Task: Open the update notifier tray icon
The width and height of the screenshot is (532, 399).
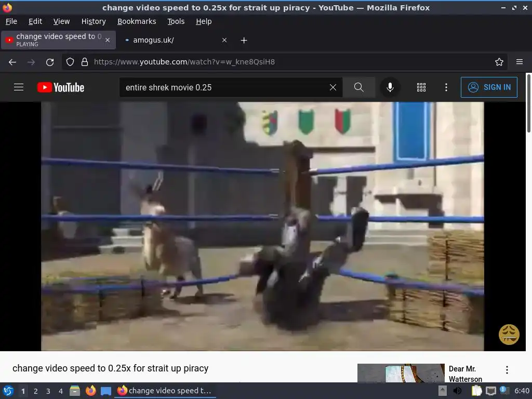Action: tap(504, 391)
